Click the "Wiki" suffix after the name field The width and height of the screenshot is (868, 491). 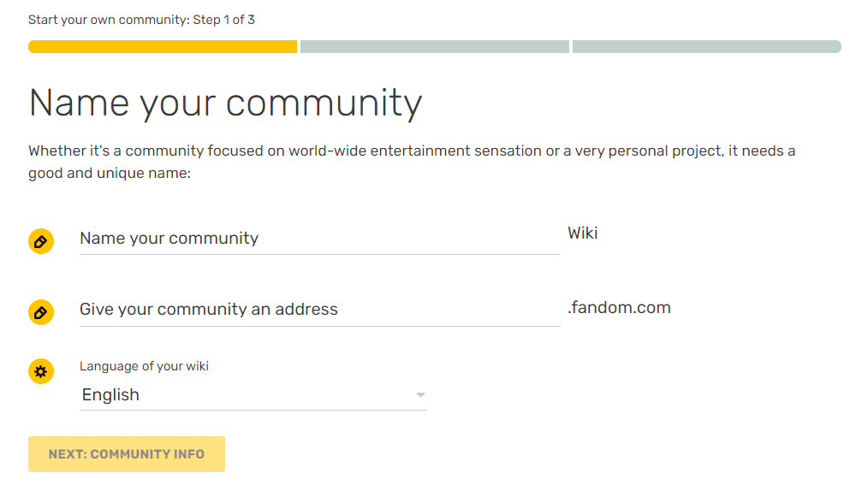pos(583,234)
